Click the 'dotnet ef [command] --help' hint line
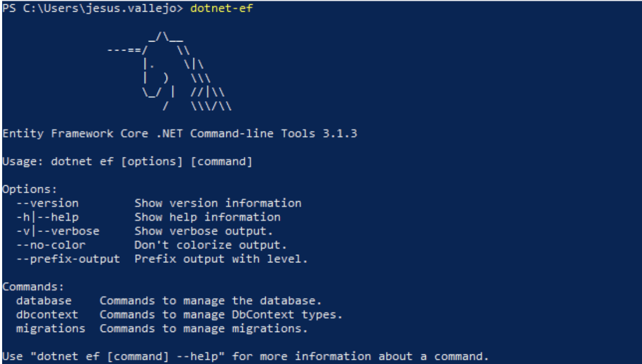 (245, 357)
